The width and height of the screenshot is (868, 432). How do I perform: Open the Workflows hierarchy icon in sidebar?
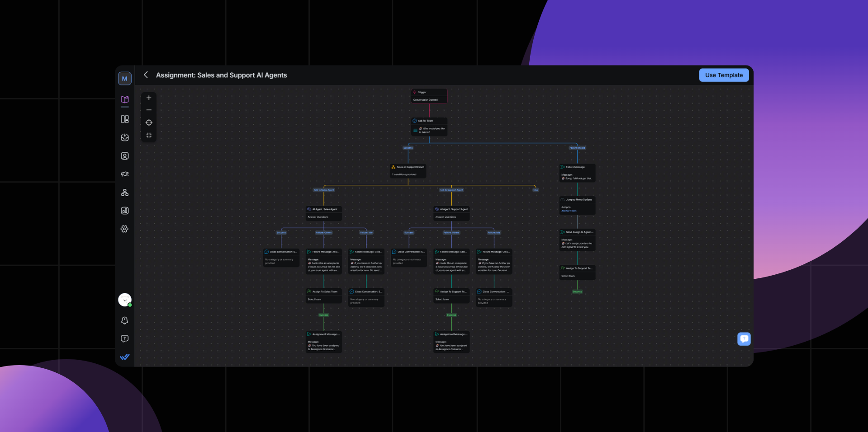coord(125,193)
